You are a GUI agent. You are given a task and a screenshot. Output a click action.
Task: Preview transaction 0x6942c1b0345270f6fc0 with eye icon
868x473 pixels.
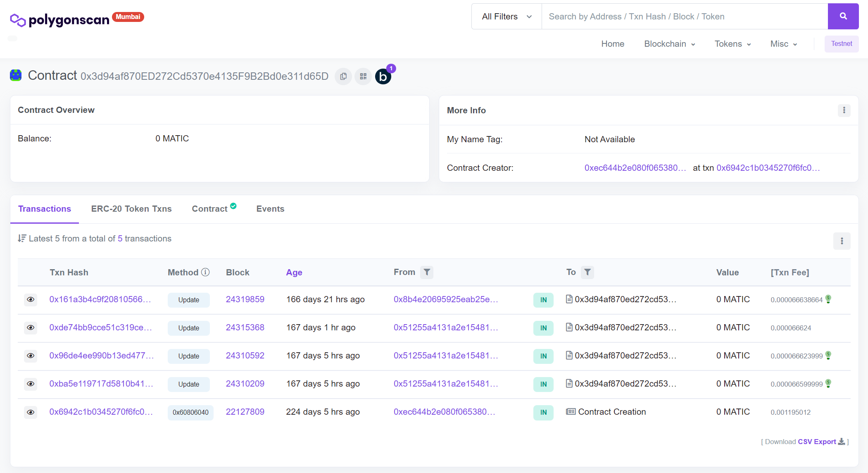(x=31, y=412)
